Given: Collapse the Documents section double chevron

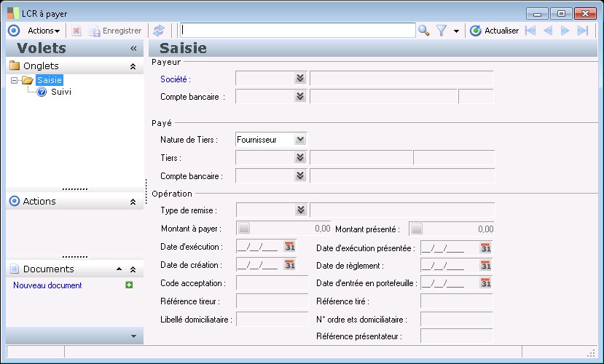Looking at the screenshot, I should pos(133,269).
